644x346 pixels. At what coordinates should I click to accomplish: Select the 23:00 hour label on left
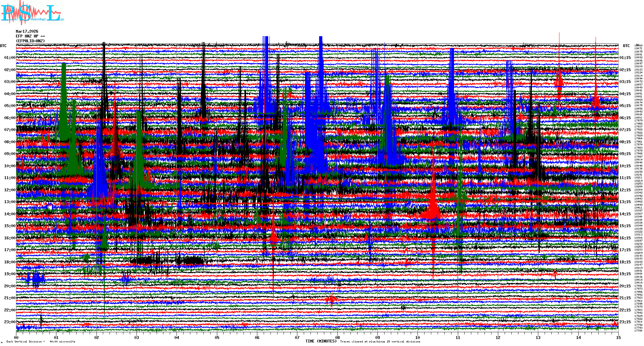coord(10,322)
